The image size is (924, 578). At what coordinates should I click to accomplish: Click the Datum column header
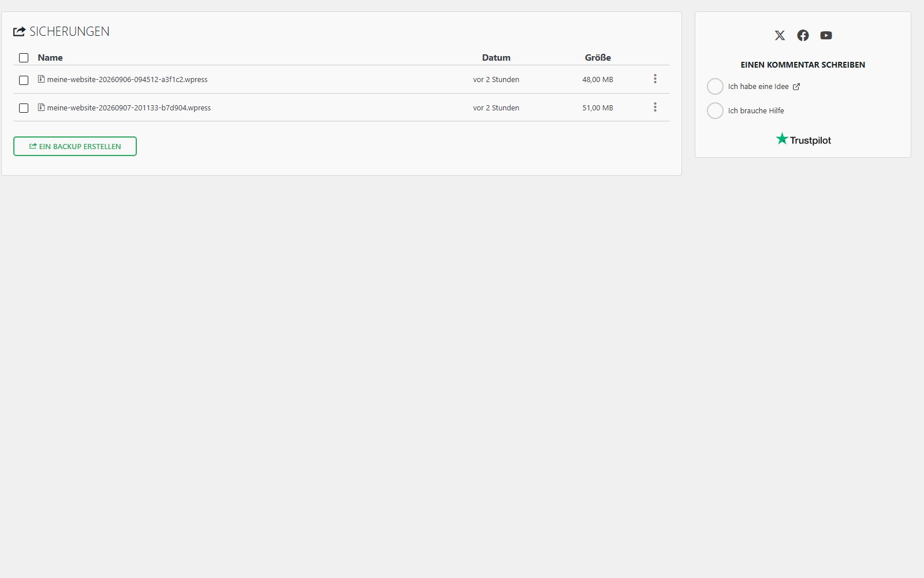(496, 58)
